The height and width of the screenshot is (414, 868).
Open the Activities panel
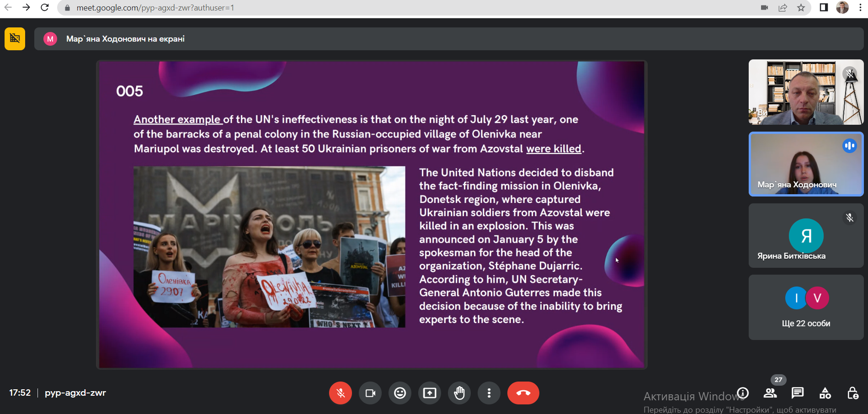tap(825, 393)
